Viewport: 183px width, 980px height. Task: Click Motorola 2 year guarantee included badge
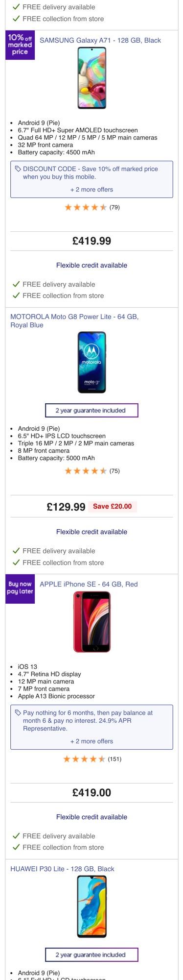coord(91,411)
